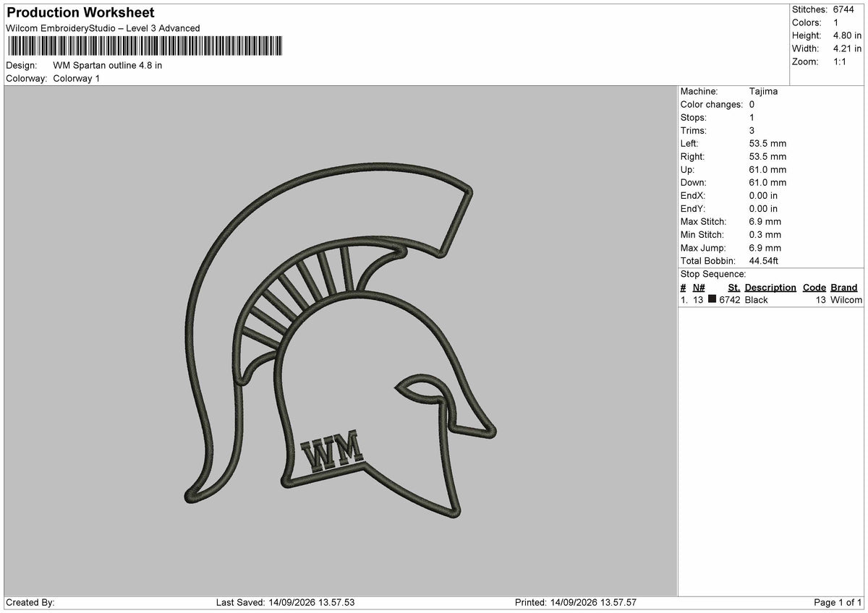Image resolution: width=868 pixels, height=613 pixels.
Task: Click the 'Trims:' row
Action: (x=770, y=130)
